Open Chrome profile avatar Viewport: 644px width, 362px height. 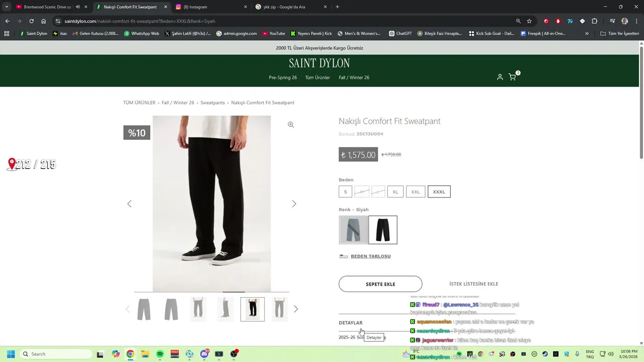point(624,21)
